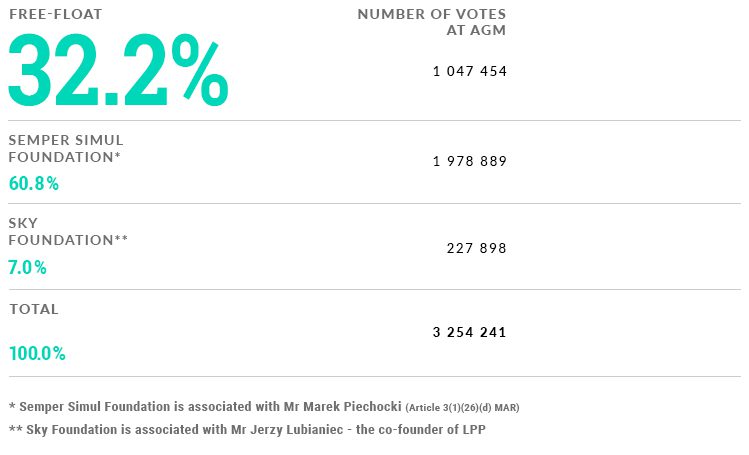
Task: Select the 7.0% share figure
Action: pyautogui.click(x=27, y=267)
